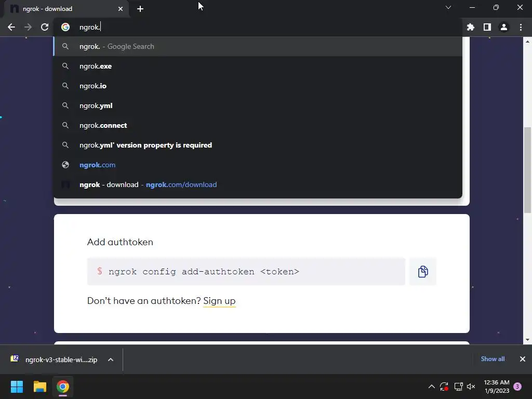Open the Chrome extensions puzzle icon

[471, 27]
